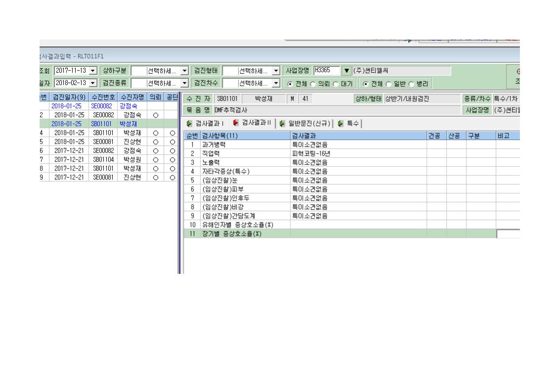The image size is (555, 392).
Task: Click red arrow icon on 검사결과 II tab
Action: pos(235,123)
